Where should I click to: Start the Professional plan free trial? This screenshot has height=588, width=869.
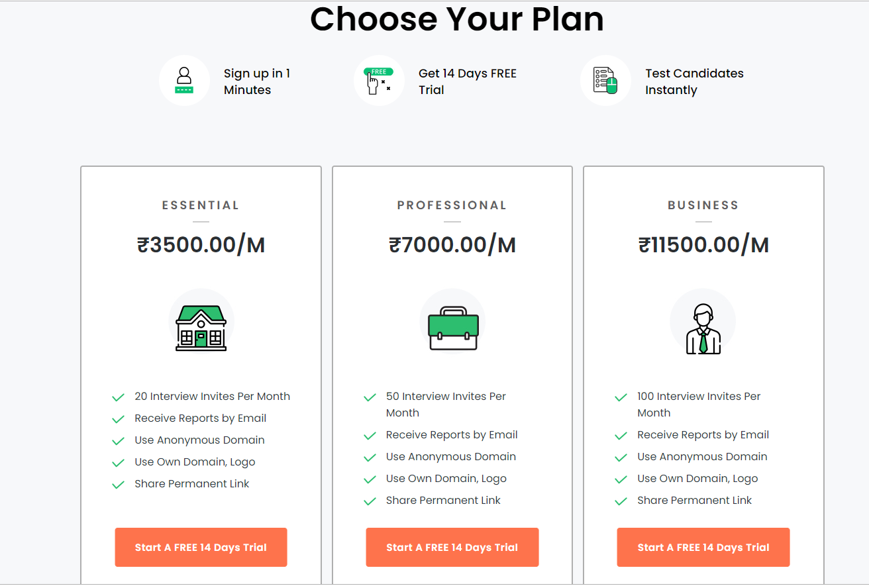click(452, 547)
